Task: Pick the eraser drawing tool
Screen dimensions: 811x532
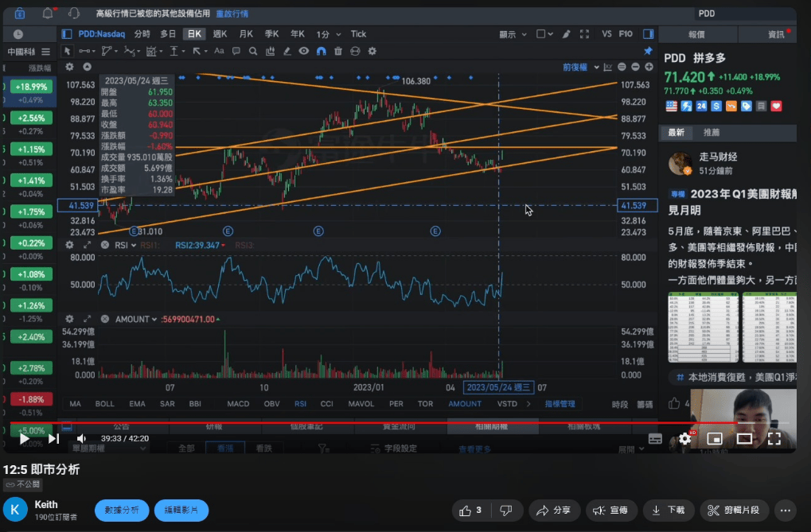Action: pyautogui.click(x=287, y=51)
